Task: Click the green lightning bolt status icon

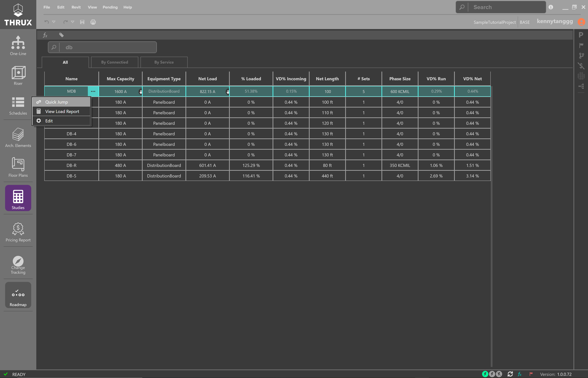Action: click(x=485, y=374)
